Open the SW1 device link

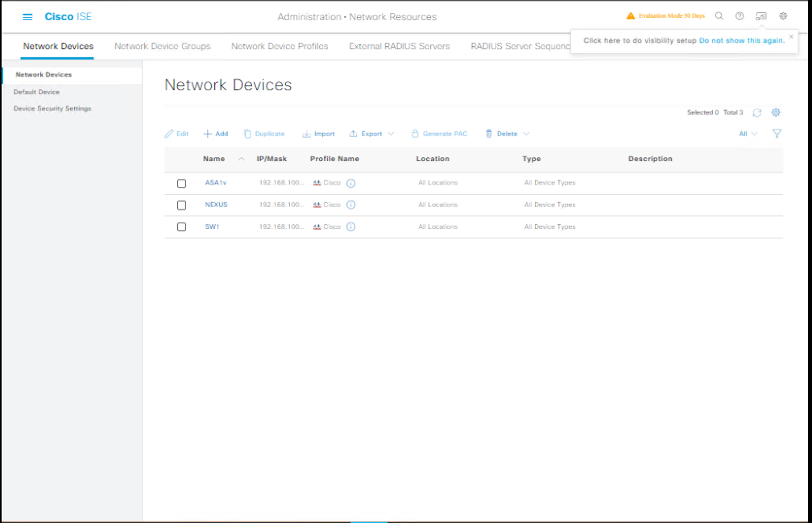[213, 226]
